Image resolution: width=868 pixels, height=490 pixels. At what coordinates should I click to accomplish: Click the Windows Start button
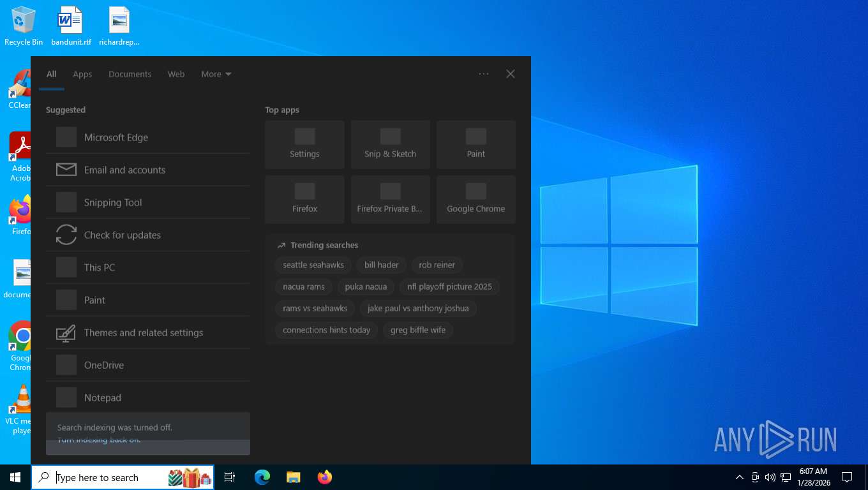(x=15, y=477)
